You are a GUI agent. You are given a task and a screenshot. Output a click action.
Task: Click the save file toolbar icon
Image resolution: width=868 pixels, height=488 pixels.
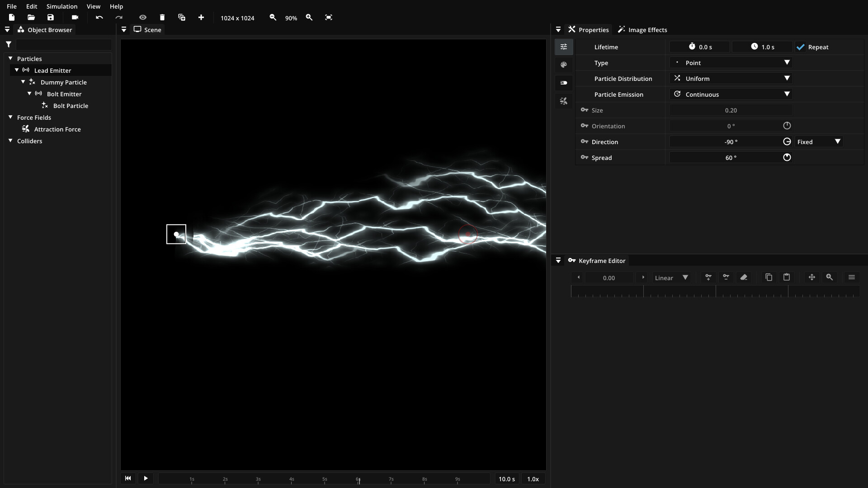[x=51, y=18]
